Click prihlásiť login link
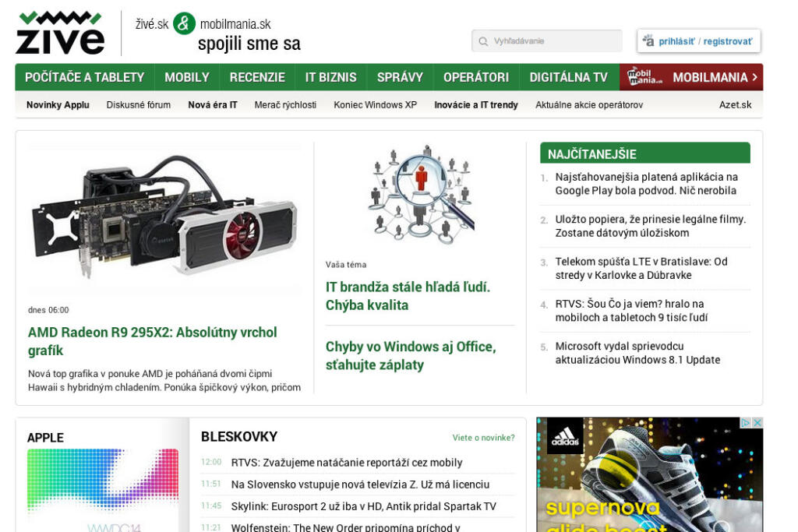This screenshot has width=798, height=532. [676, 41]
